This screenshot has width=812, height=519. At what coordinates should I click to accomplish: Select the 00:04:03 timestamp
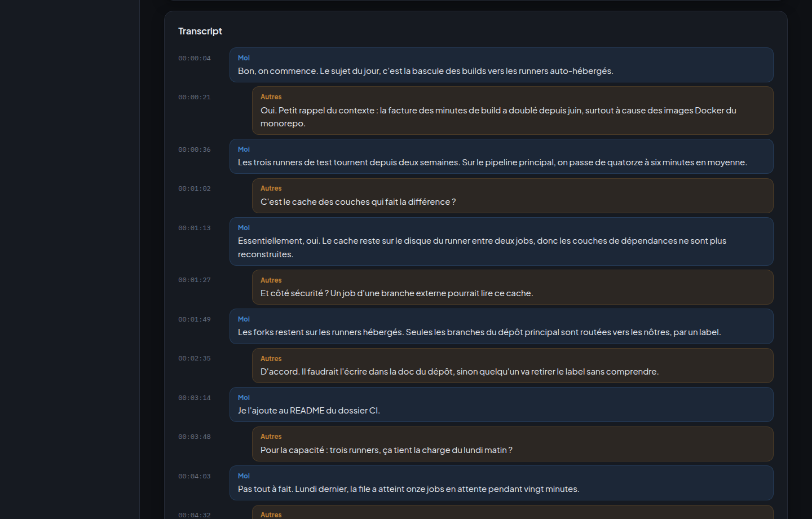tap(195, 476)
